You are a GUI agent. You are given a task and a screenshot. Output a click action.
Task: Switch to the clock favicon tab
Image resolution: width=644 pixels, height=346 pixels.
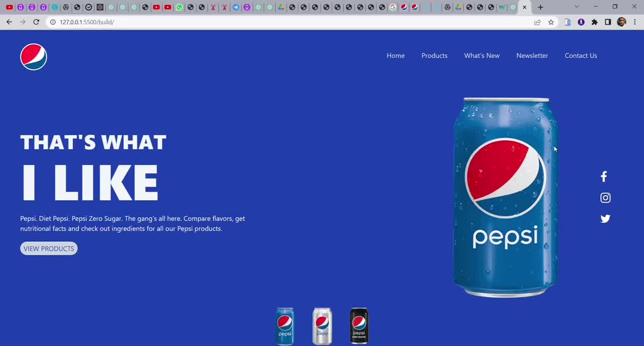point(89,7)
